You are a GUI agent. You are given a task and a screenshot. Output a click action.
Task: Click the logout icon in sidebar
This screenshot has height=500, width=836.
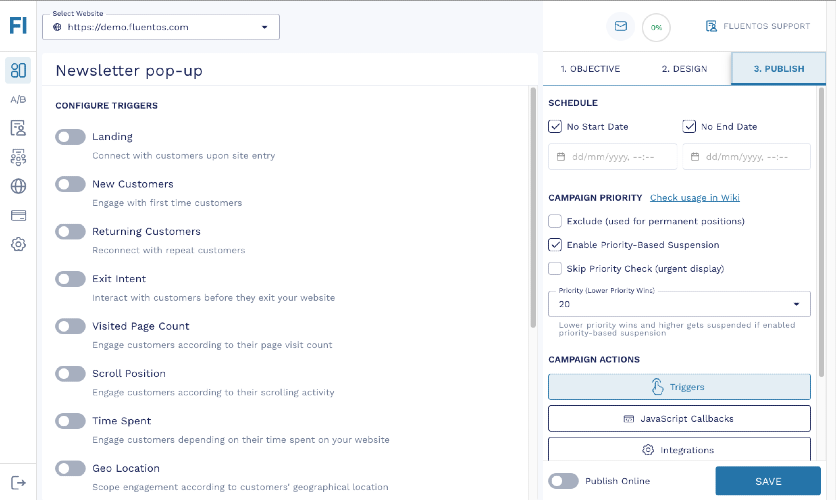tap(18, 483)
